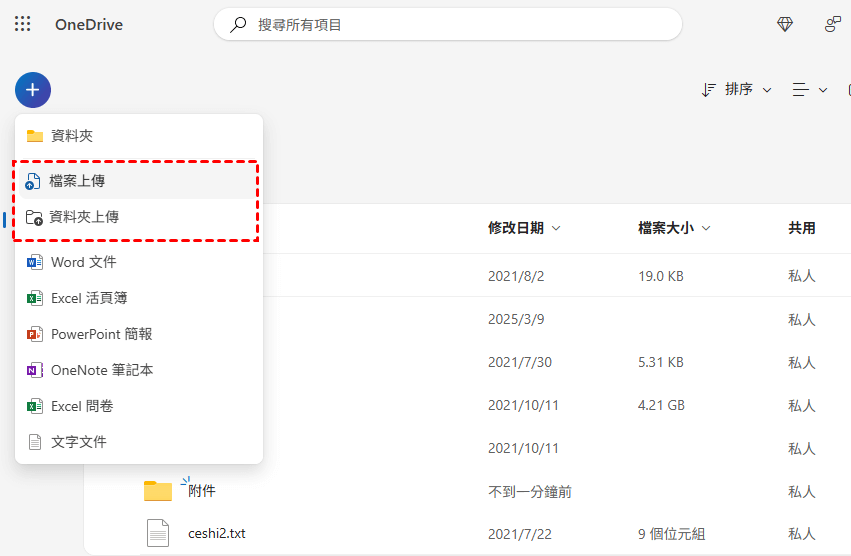Image resolution: width=851 pixels, height=556 pixels.
Task: Click the OneDrive title link
Action: (89, 24)
